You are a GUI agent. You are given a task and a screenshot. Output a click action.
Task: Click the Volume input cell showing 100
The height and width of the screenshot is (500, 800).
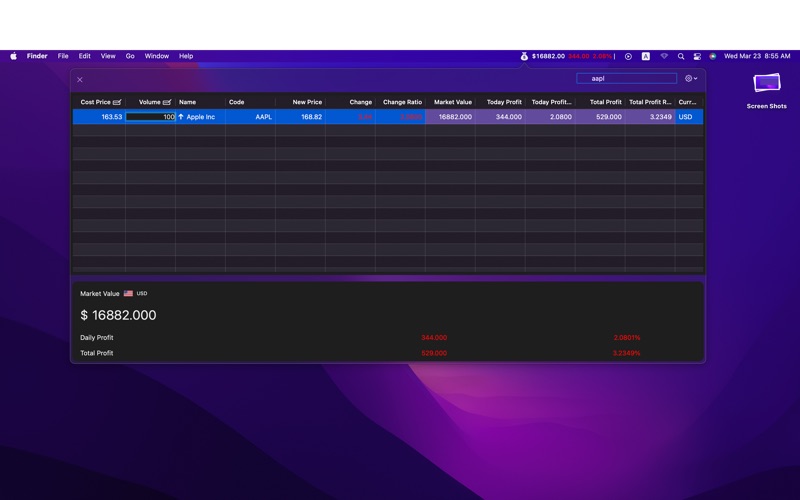click(x=151, y=117)
